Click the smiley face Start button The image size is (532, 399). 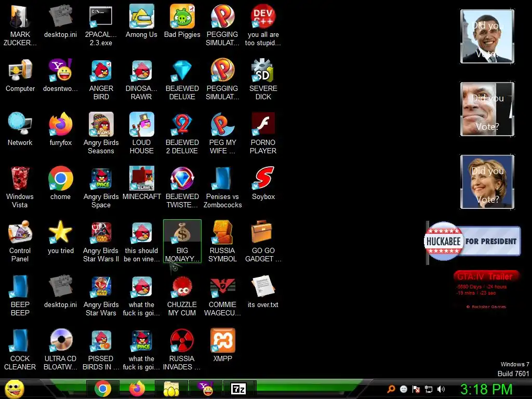(14, 389)
